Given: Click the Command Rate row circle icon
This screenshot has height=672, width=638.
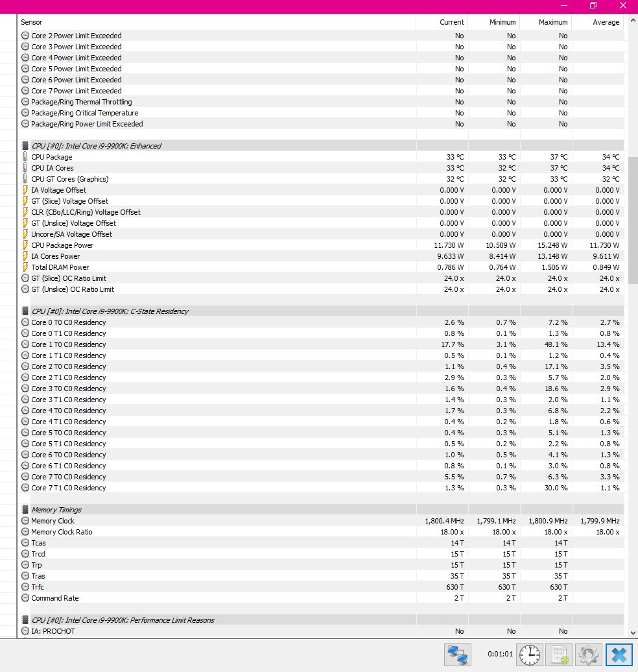Looking at the screenshot, I should 25,598.
